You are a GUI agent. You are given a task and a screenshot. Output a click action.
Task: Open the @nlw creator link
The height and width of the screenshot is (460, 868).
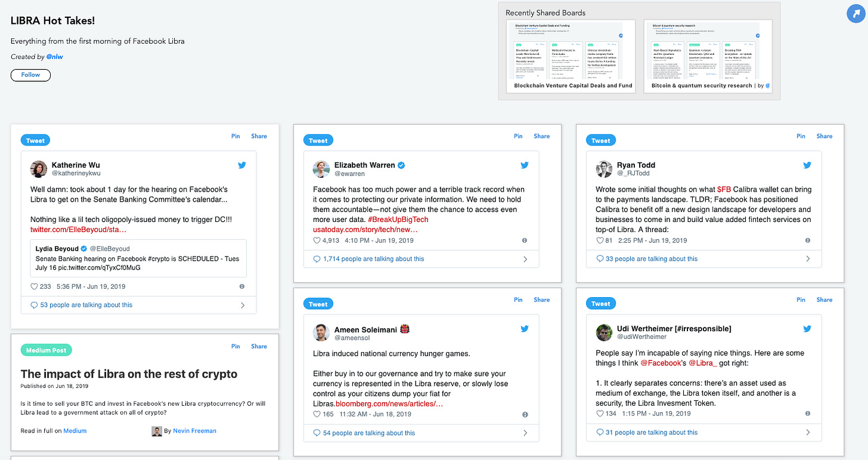[x=54, y=57]
